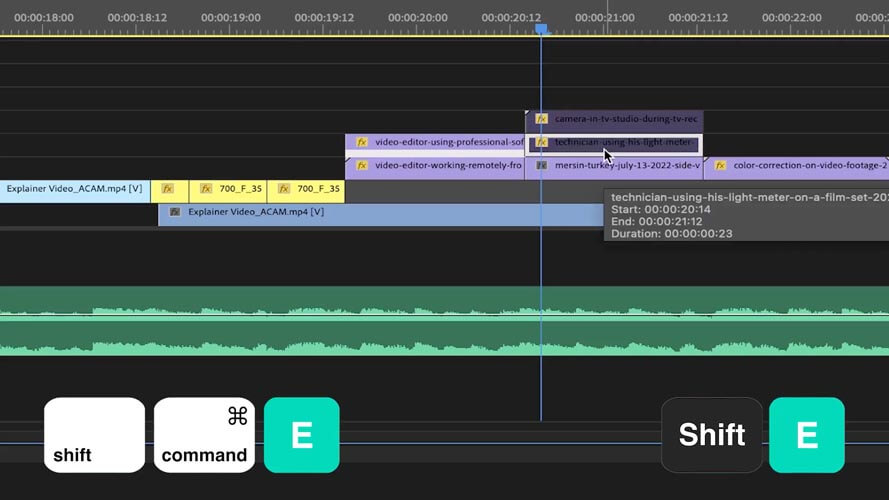Click fx badge on the unnamed yellow clip
The image size is (889, 500).
tap(167, 189)
